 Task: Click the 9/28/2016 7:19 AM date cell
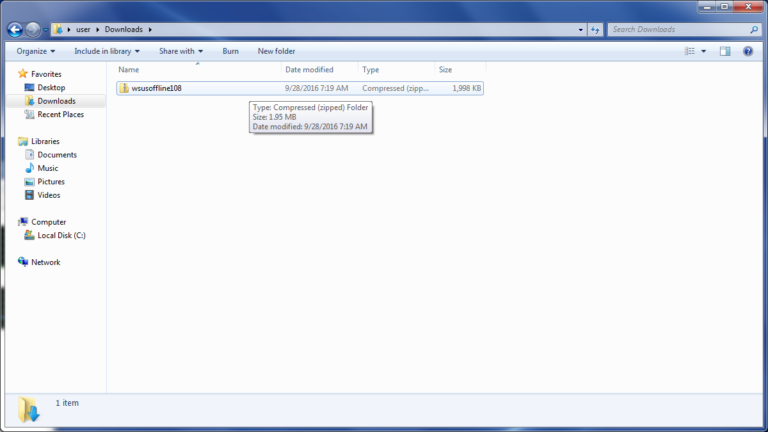(x=316, y=88)
